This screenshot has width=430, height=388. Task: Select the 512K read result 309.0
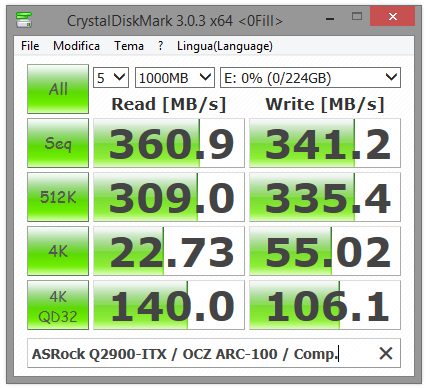[x=169, y=197]
